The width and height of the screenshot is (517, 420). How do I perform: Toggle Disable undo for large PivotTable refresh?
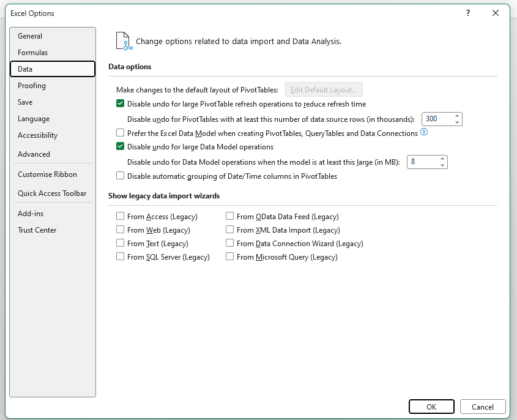coord(120,103)
